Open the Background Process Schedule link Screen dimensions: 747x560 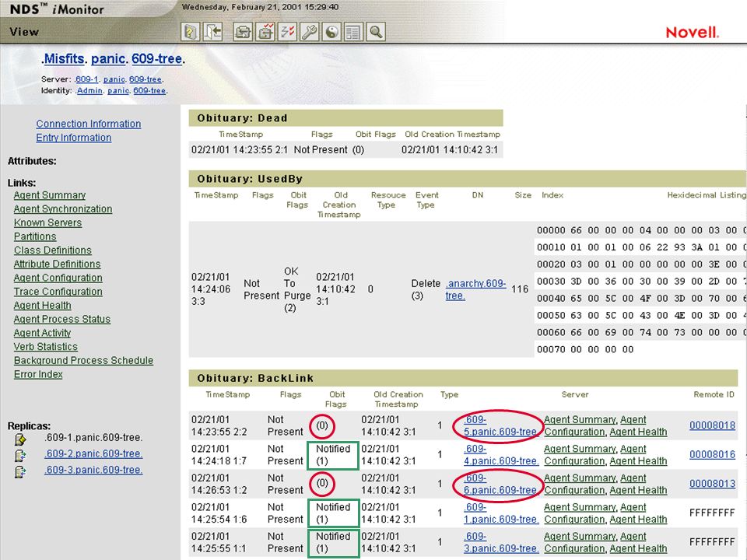[83, 360]
